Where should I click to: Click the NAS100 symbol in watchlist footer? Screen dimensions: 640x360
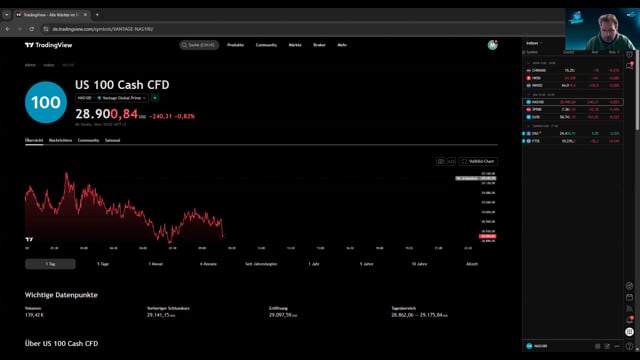pos(537,346)
